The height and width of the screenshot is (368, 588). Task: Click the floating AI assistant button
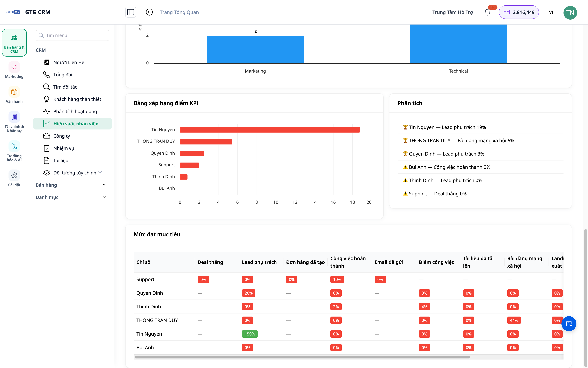click(x=569, y=324)
